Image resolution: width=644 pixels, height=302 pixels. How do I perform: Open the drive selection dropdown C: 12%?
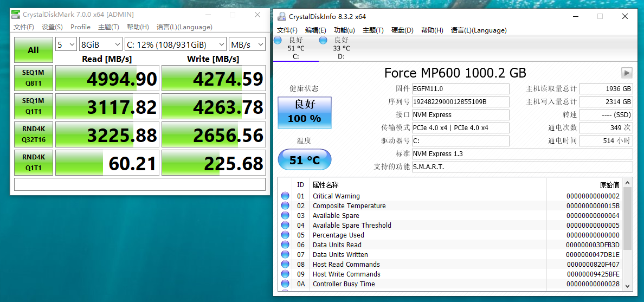pyautogui.click(x=176, y=44)
